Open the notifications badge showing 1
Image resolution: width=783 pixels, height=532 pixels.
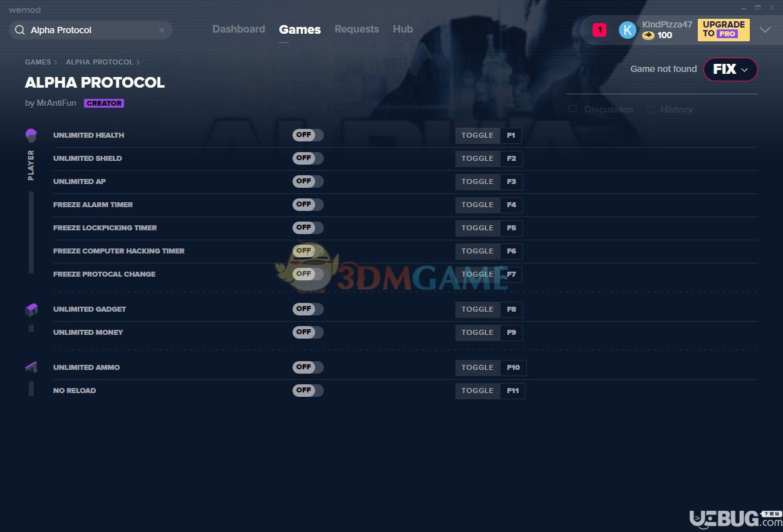(599, 30)
